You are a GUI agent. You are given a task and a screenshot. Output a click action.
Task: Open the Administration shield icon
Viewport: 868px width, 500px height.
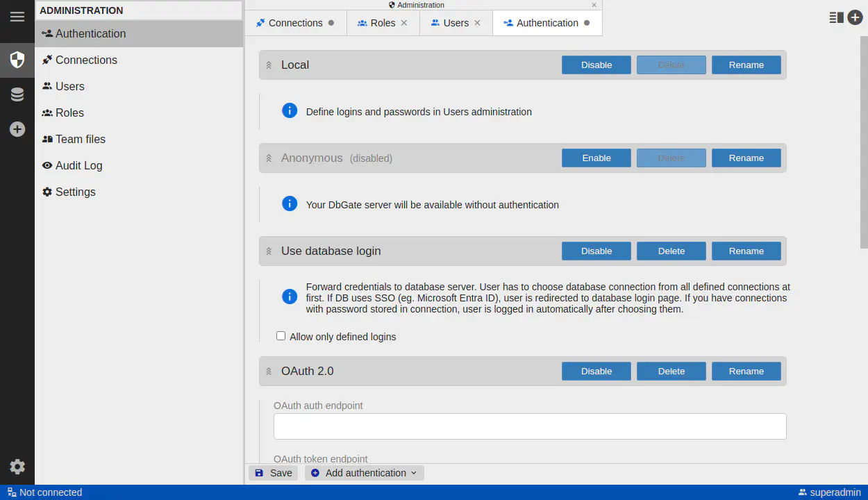(x=17, y=60)
